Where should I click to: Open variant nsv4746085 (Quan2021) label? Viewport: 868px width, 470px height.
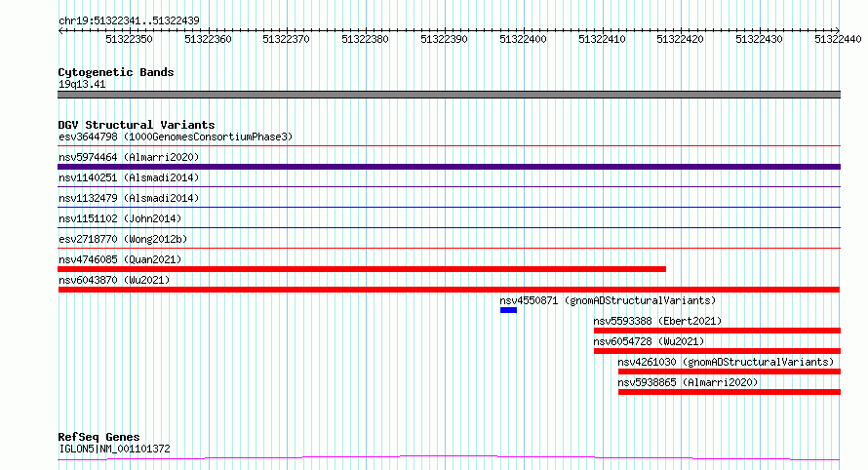120,259
